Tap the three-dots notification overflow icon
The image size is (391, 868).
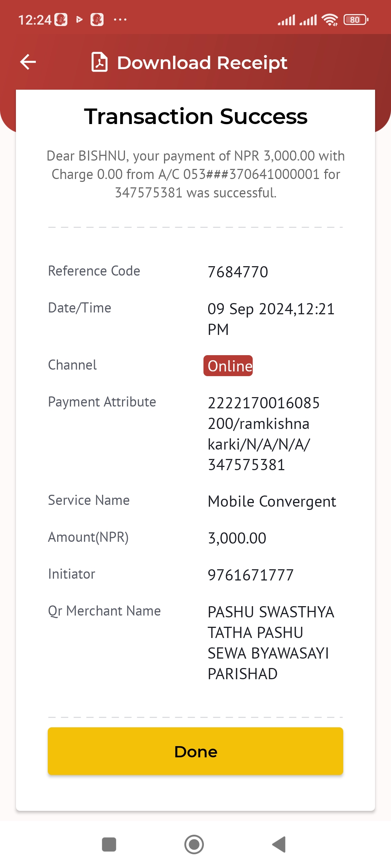tap(120, 20)
